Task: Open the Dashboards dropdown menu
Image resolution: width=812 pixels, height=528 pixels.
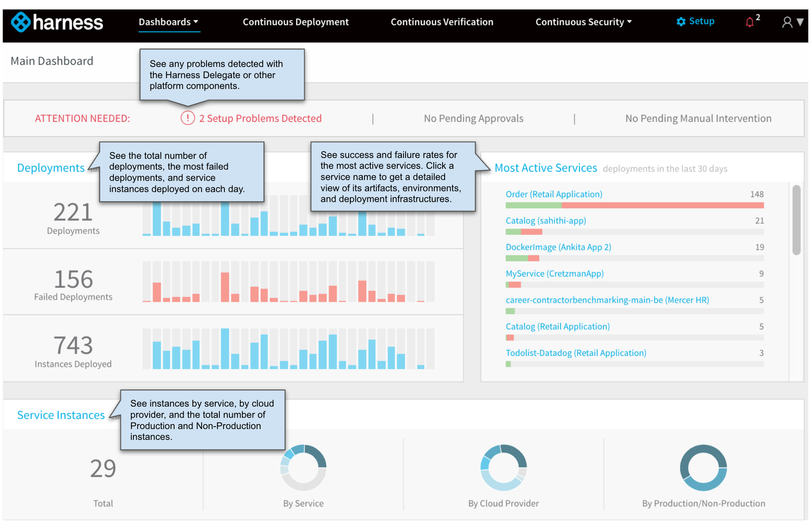Action: tap(169, 22)
